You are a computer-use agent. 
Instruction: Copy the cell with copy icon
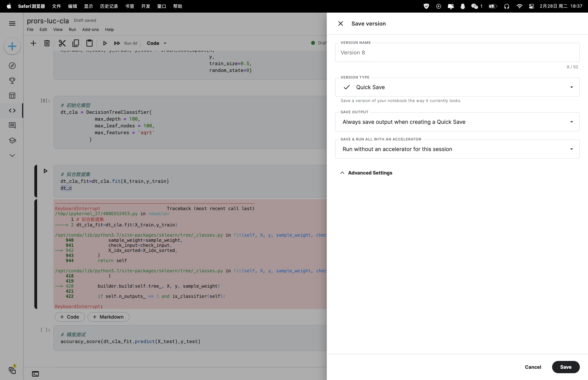[76, 43]
